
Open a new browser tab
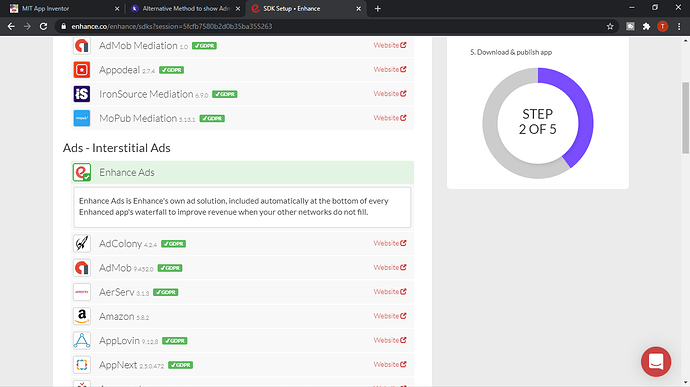click(x=378, y=8)
